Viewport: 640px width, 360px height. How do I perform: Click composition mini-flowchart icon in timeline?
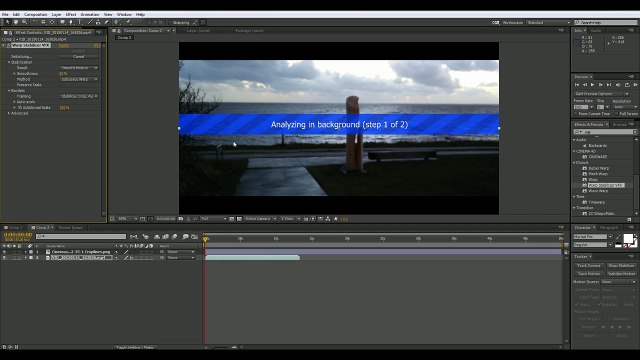[x=134, y=237]
